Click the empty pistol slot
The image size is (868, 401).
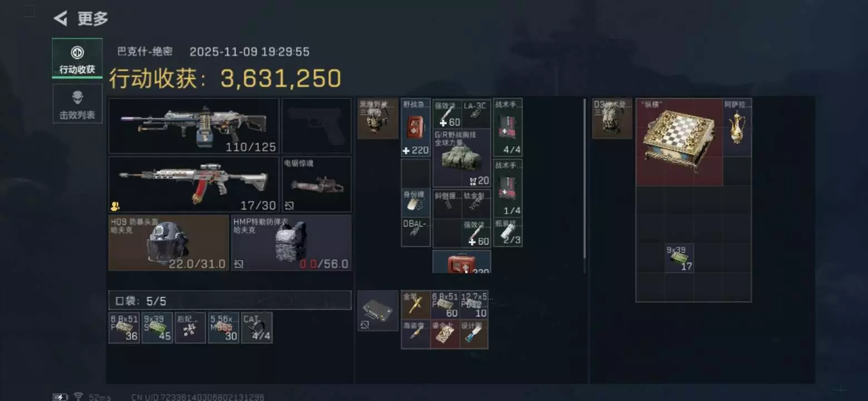317,126
